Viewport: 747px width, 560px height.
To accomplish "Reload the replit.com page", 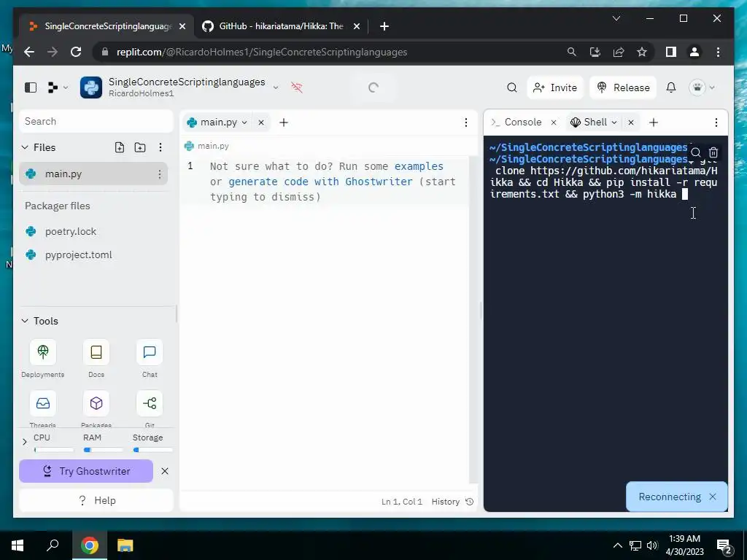I will click(76, 52).
